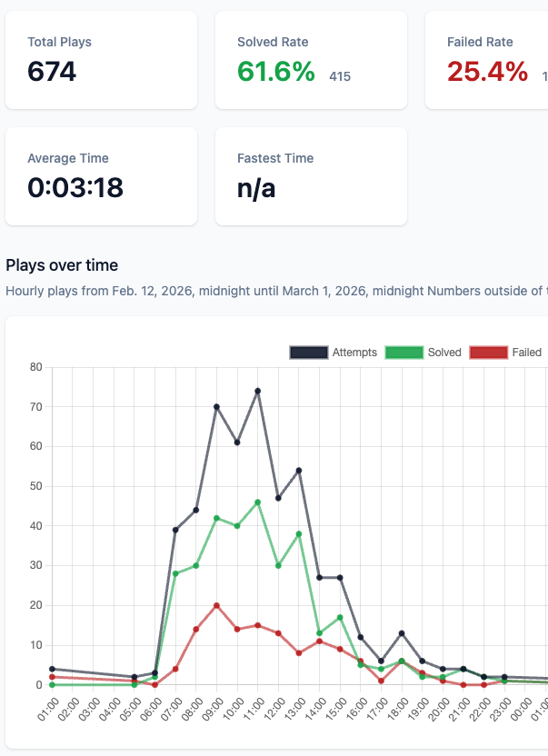Toggle the Failed series via its legend text
The height and width of the screenshot is (756, 548).
(526, 353)
